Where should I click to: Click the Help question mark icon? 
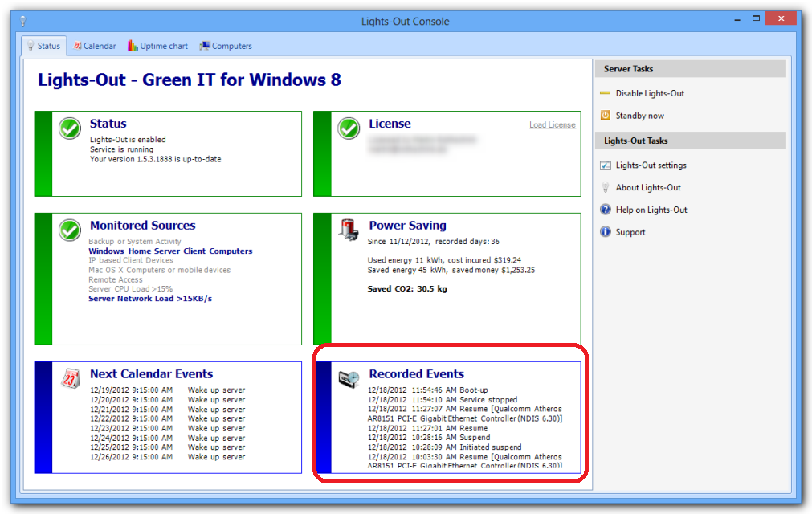(x=606, y=210)
